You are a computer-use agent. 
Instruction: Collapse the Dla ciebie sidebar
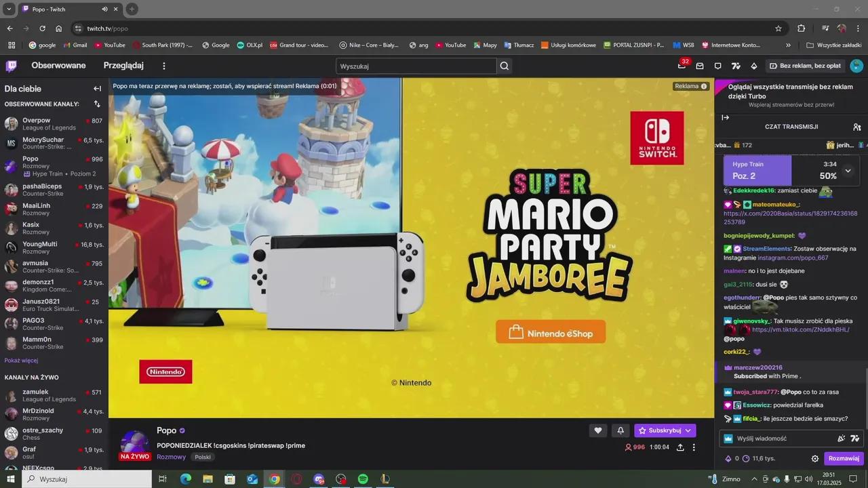click(x=97, y=89)
